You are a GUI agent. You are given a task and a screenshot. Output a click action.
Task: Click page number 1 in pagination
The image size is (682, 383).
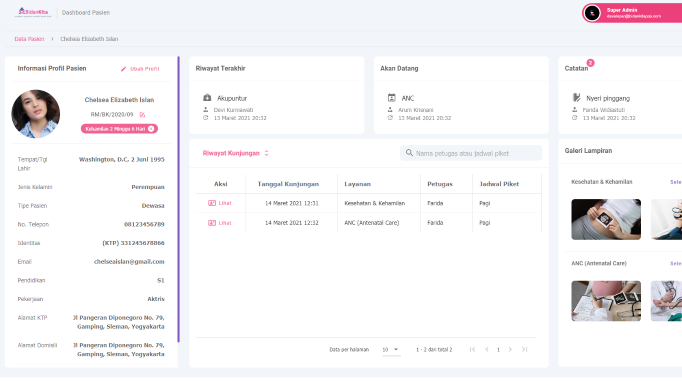(498, 350)
